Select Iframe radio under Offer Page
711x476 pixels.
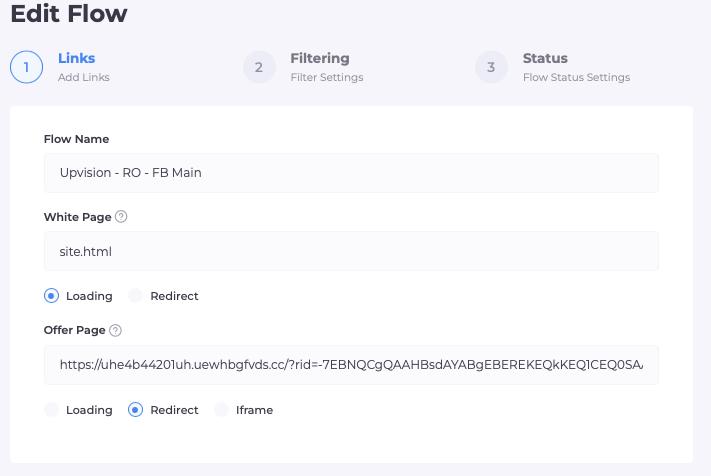click(221, 410)
